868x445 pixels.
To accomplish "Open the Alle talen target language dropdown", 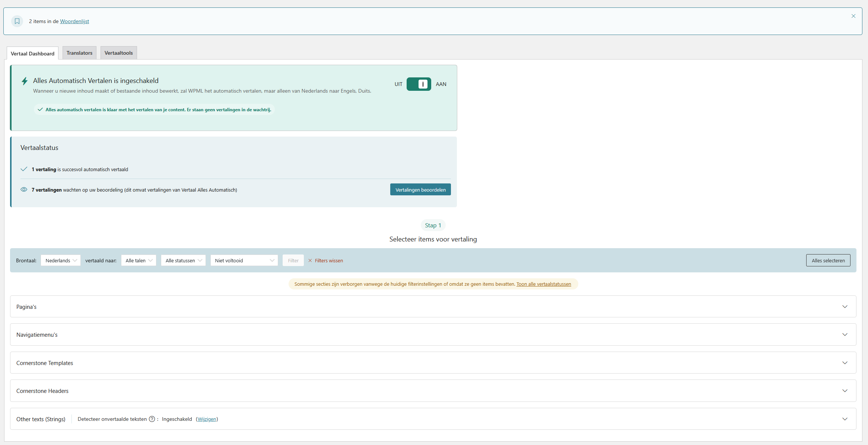I will [139, 260].
